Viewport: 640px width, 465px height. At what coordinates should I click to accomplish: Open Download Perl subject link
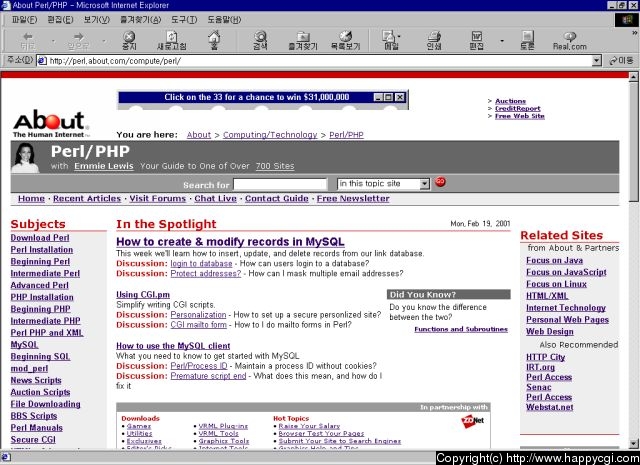pos(40,238)
